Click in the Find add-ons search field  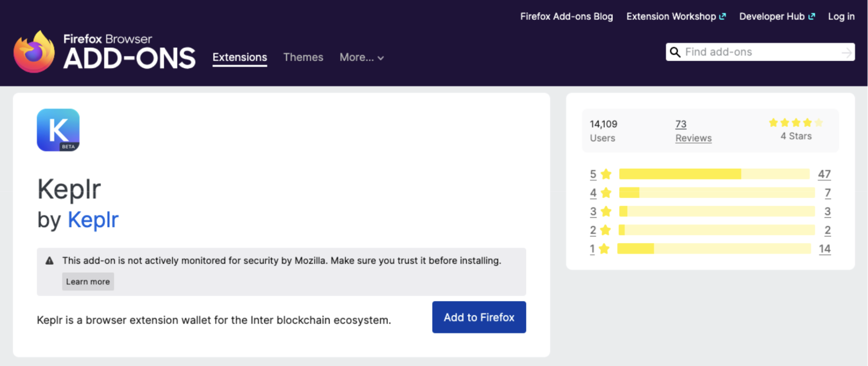pos(760,52)
